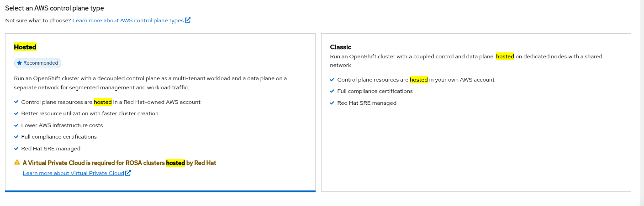Click the external link icon beside AWS control plane types
The height and width of the screenshot is (206, 644).
point(188,21)
